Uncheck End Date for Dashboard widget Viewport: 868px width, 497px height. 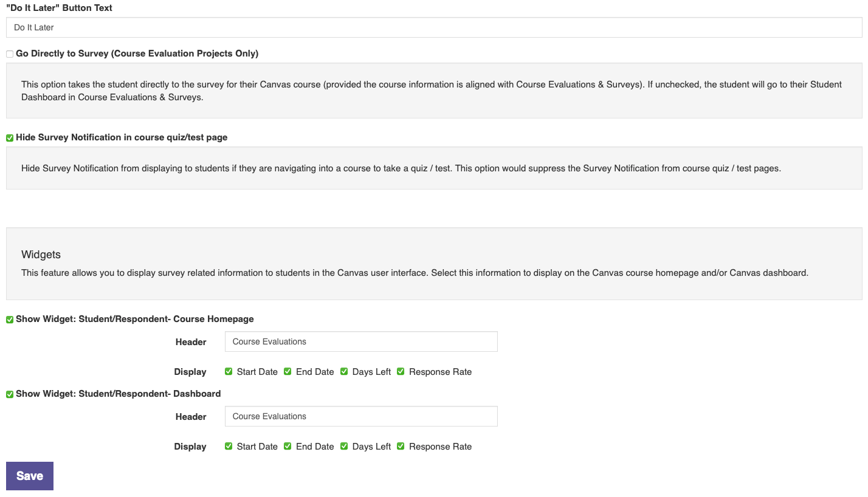[287, 446]
